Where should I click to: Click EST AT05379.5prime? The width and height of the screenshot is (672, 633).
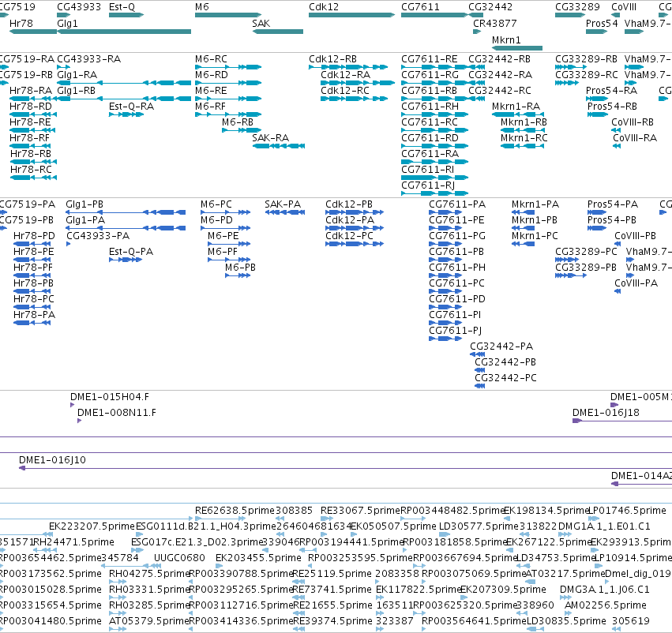tap(148, 620)
